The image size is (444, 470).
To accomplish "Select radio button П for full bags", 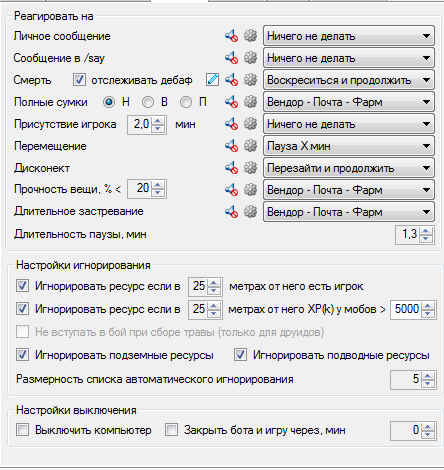I will tap(186, 102).
